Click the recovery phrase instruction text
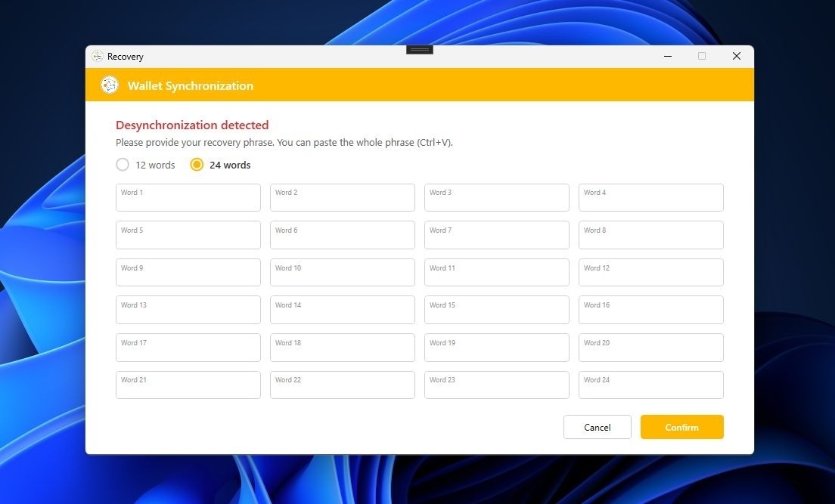Image resolution: width=835 pixels, height=504 pixels. 284,143
